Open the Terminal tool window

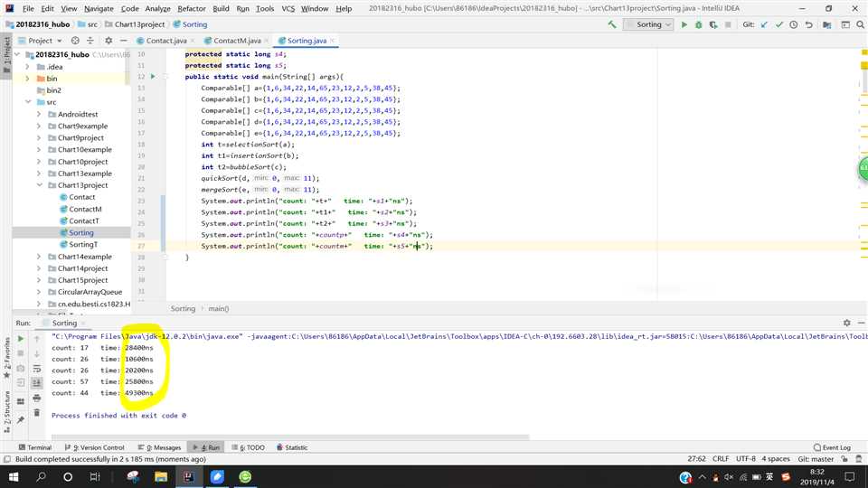[34, 447]
